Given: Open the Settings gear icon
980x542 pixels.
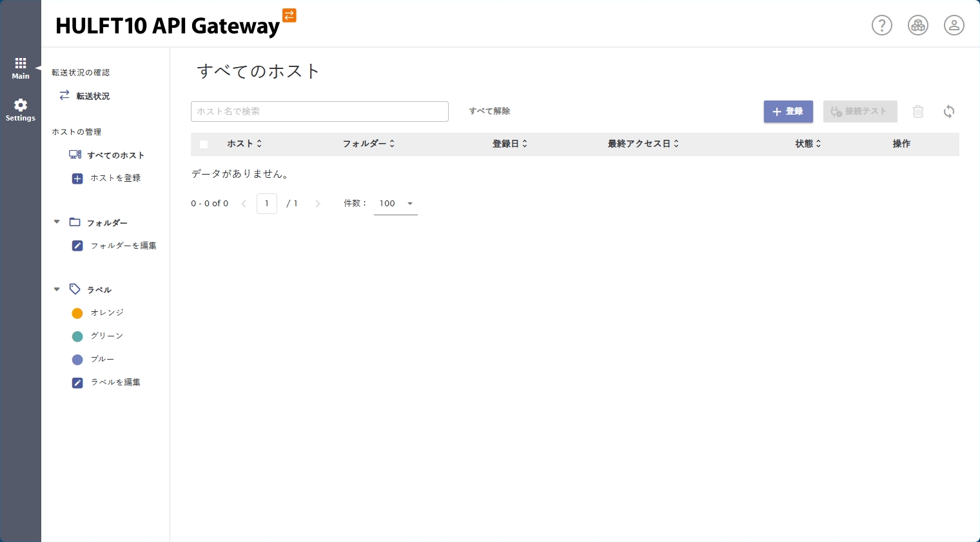Looking at the screenshot, I should (21, 105).
